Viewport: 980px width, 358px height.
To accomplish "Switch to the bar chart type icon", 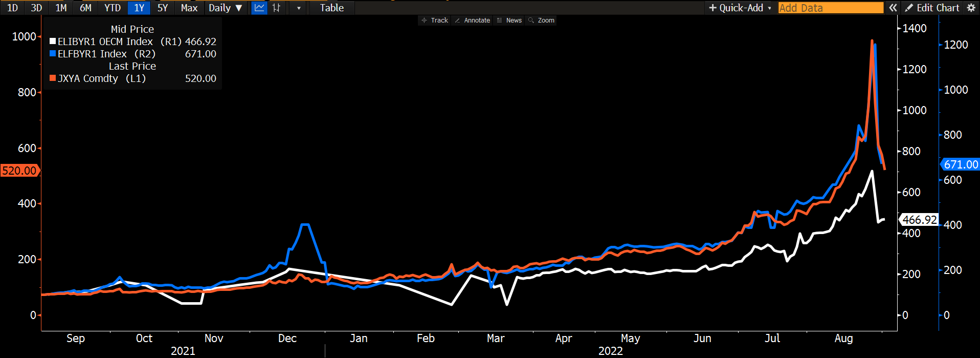I will click(x=277, y=8).
